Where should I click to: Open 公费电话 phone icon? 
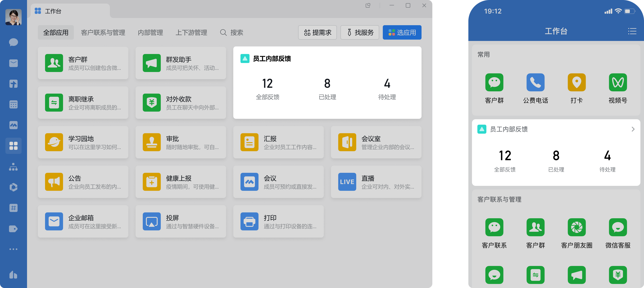pyautogui.click(x=535, y=82)
